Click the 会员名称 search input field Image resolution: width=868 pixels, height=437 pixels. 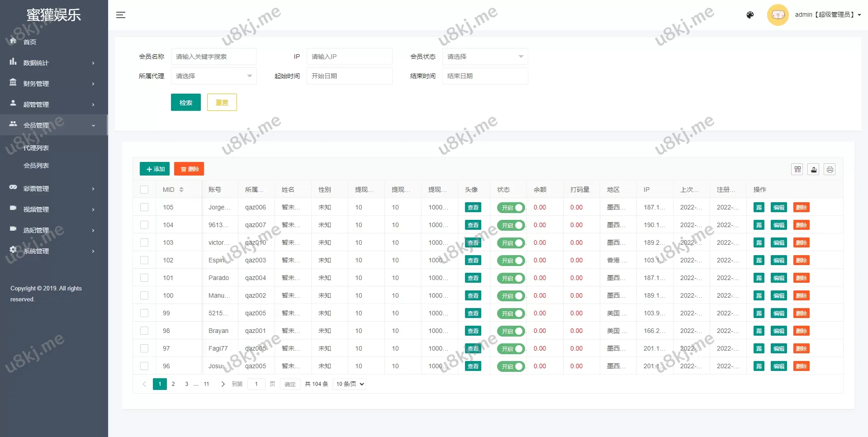tap(213, 57)
